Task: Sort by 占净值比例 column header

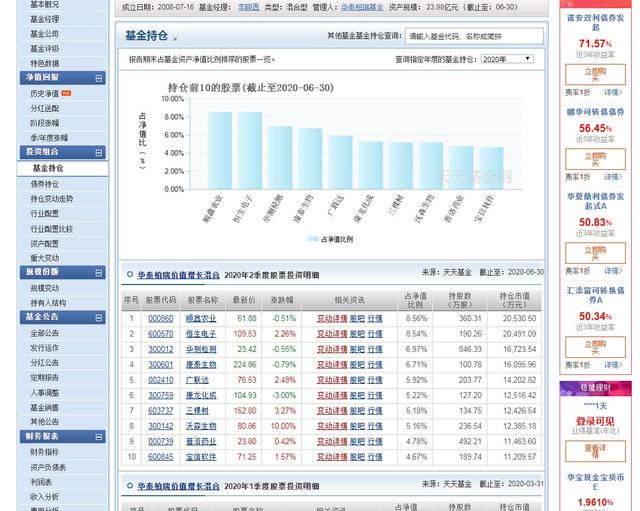Action: [x=415, y=300]
